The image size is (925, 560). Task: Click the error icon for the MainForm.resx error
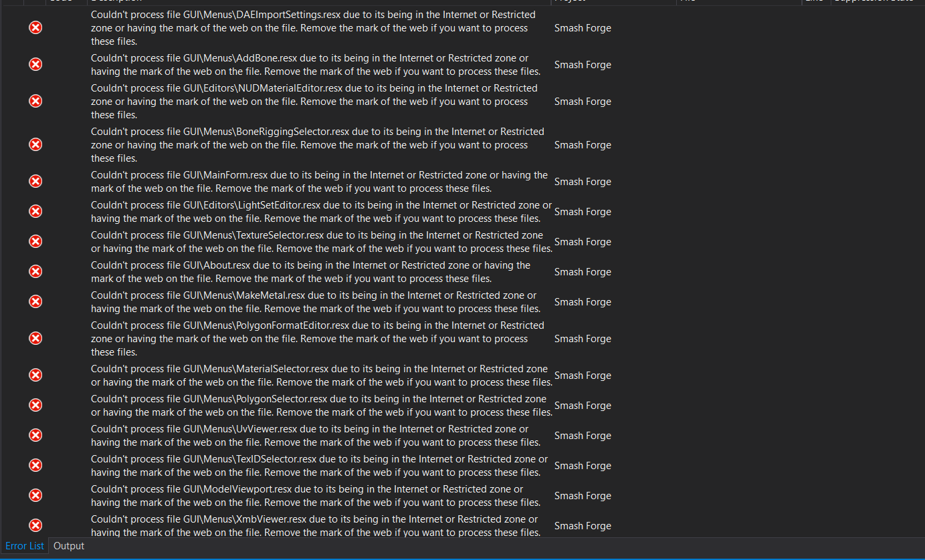35,181
